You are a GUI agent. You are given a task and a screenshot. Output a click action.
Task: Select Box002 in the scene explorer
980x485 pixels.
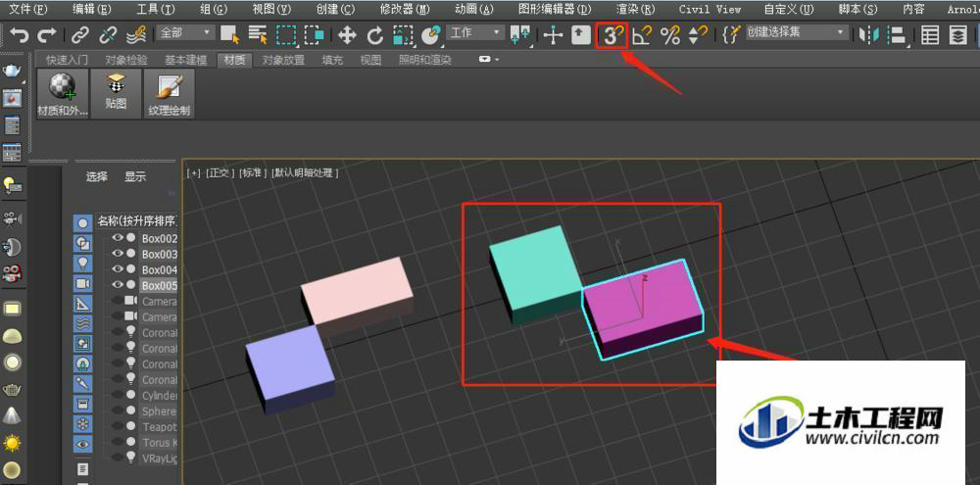(160, 238)
